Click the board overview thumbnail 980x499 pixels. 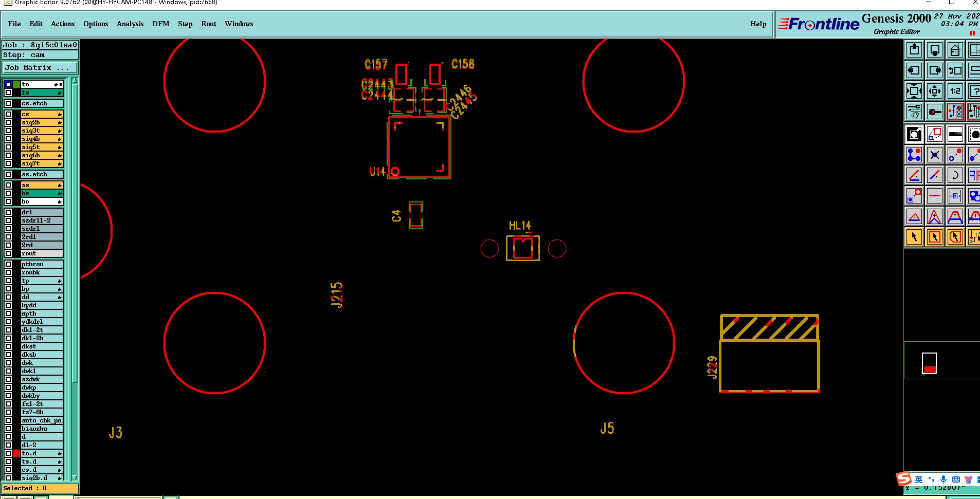click(929, 363)
